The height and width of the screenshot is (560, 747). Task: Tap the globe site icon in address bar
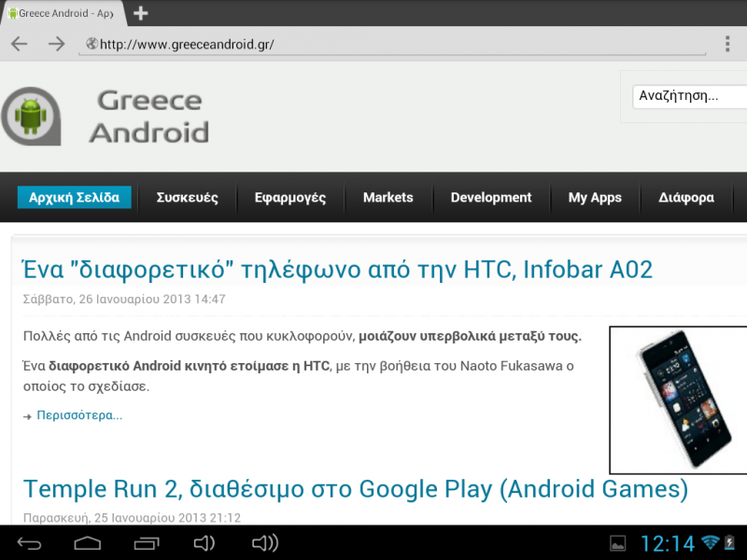92,44
